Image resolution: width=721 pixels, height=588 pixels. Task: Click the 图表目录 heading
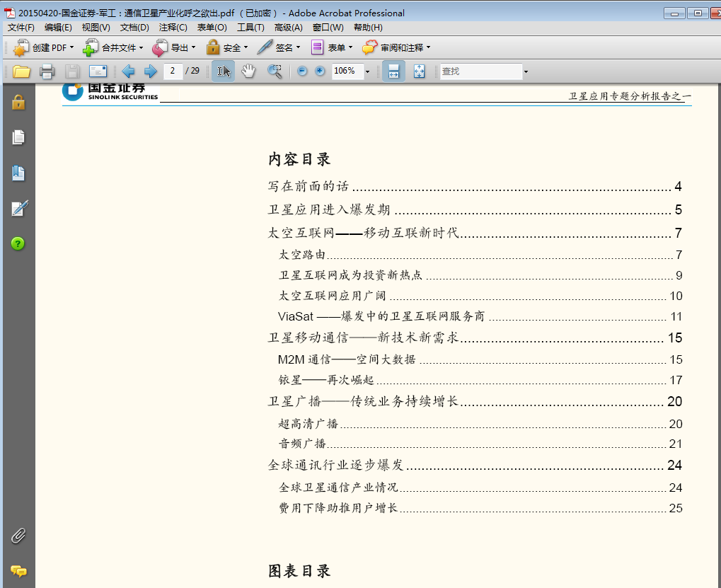point(299,571)
